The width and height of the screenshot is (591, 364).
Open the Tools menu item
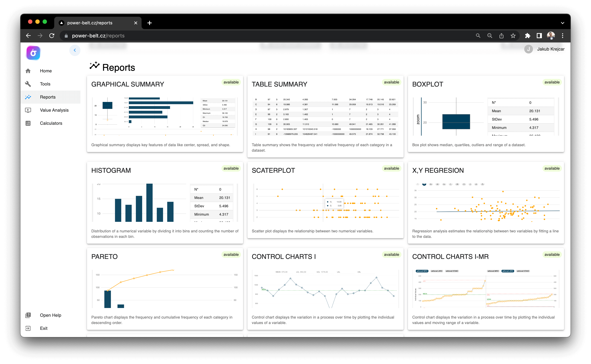(50, 84)
